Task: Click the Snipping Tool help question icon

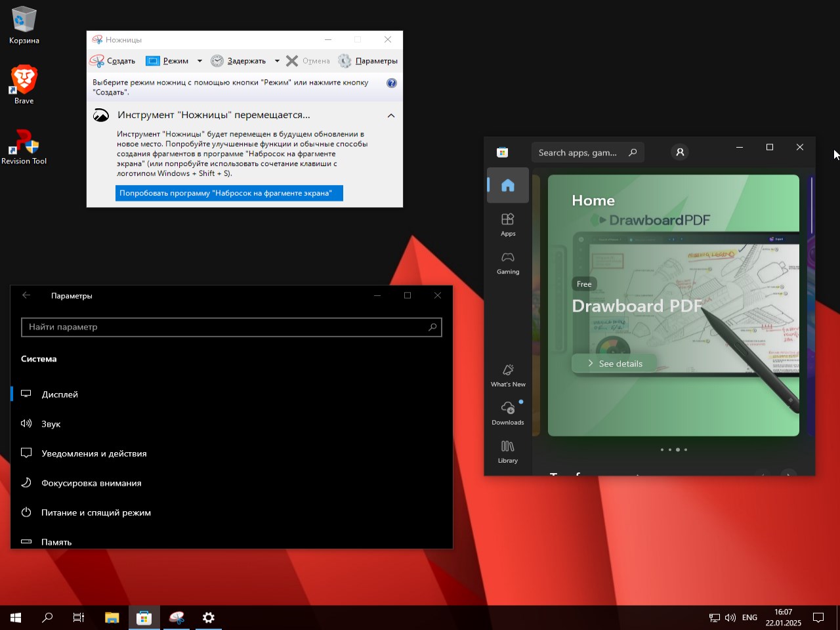Action: [x=392, y=83]
